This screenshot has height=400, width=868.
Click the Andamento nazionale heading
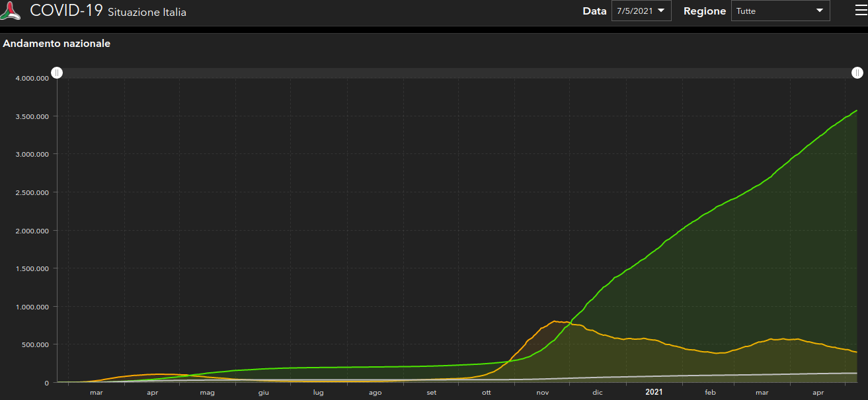(x=57, y=44)
